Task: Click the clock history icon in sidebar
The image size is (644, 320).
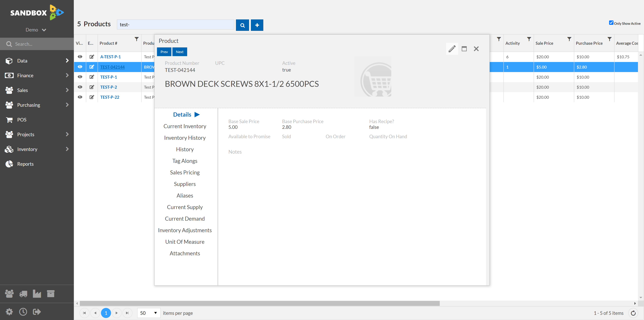Action: [23, 311]
